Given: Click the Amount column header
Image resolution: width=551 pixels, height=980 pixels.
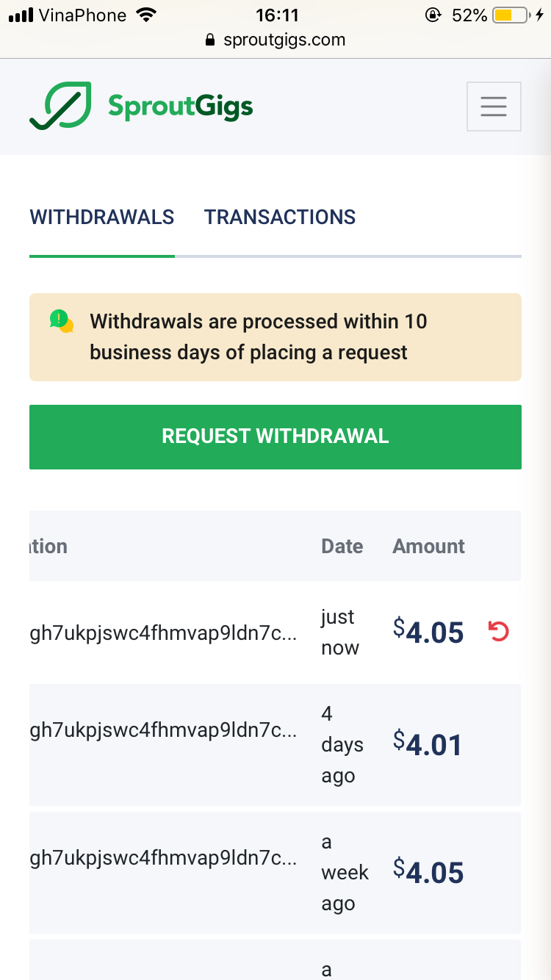Looking at the screenshot, I should 429,546.
